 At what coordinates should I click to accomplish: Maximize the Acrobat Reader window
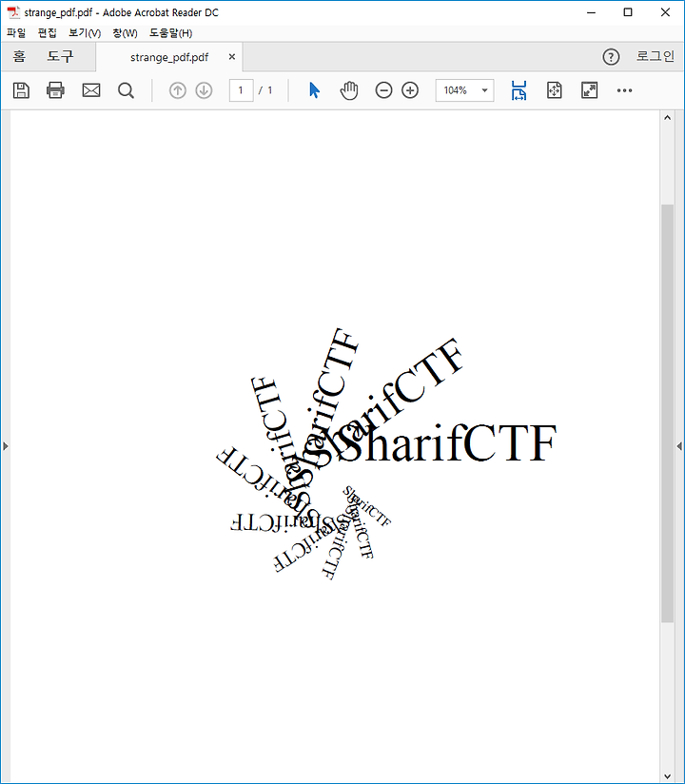[x=628, y=12]
